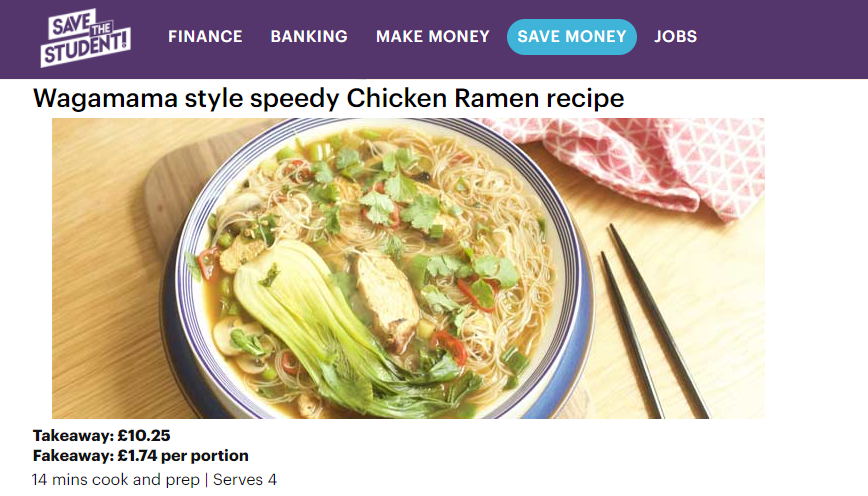The image size is (868, 496).
Task: Click the Wagamama style Chicken Ramen recipe heading
Action: (x=328, y=99)
